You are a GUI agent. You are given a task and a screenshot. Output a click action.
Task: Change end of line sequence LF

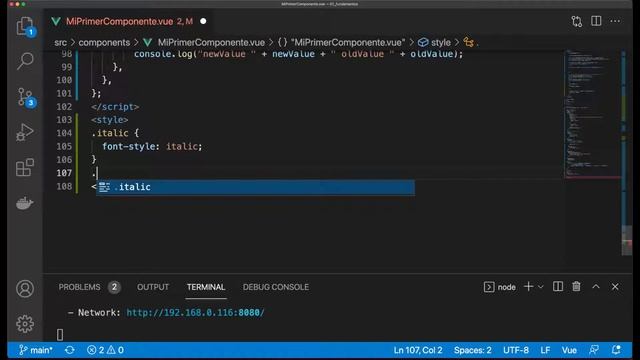click(545, 350)
